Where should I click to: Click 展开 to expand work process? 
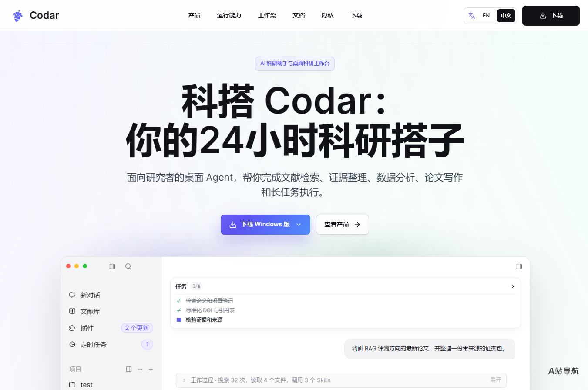[496, 380]
